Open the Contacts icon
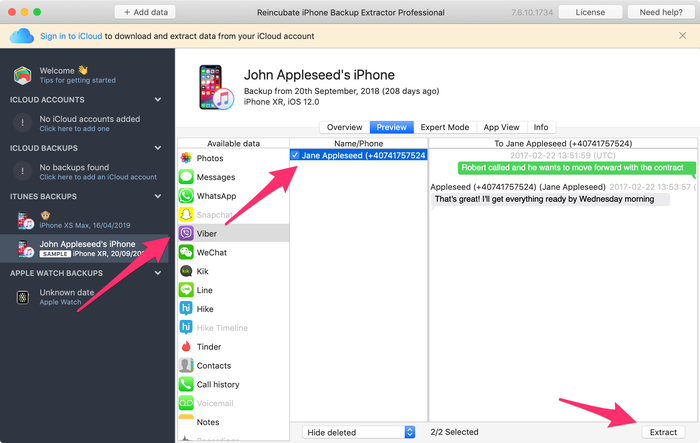Screen dimensions: 700x443 click(186, 365)
